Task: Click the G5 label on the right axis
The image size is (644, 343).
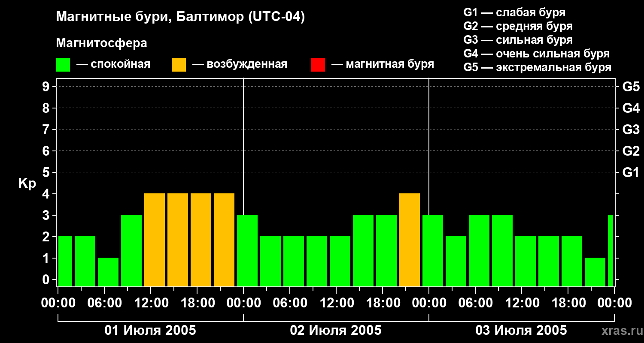Action: [x=631, y=87]
